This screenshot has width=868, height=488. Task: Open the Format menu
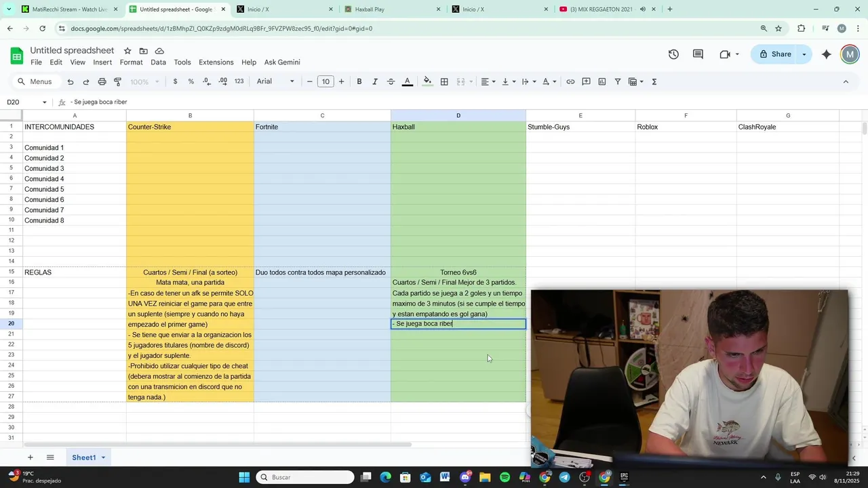click(x=131, y=62)
